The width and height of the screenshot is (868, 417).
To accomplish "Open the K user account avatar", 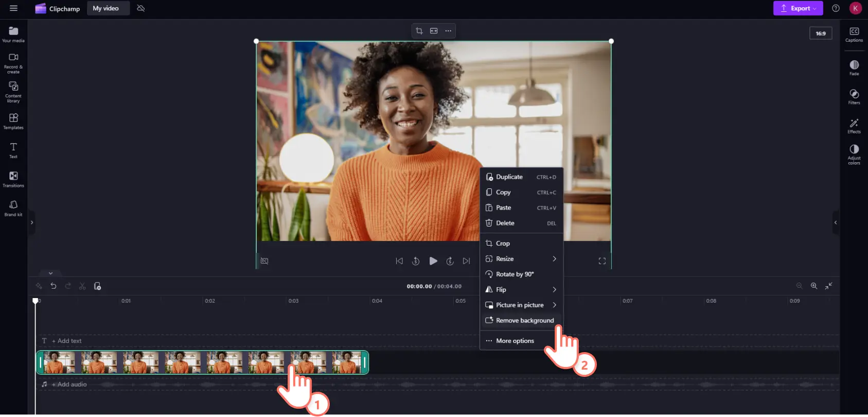I will click(855, 8).
